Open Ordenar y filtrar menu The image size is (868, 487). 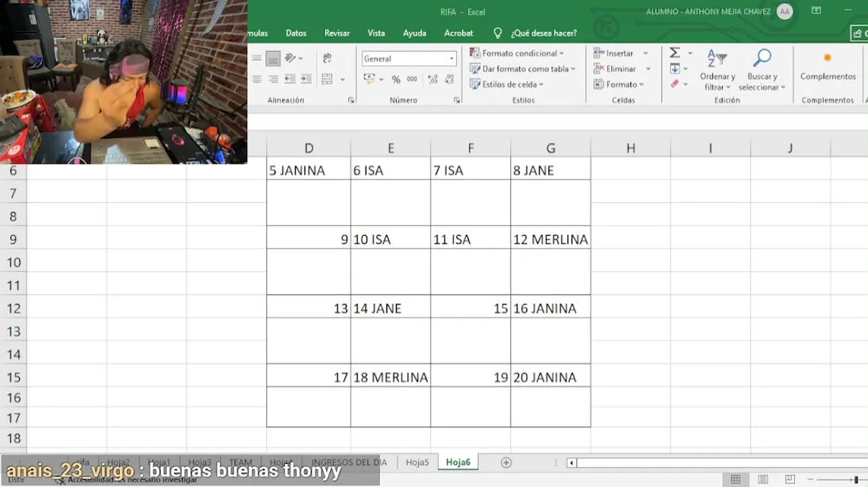coord(717,70)
